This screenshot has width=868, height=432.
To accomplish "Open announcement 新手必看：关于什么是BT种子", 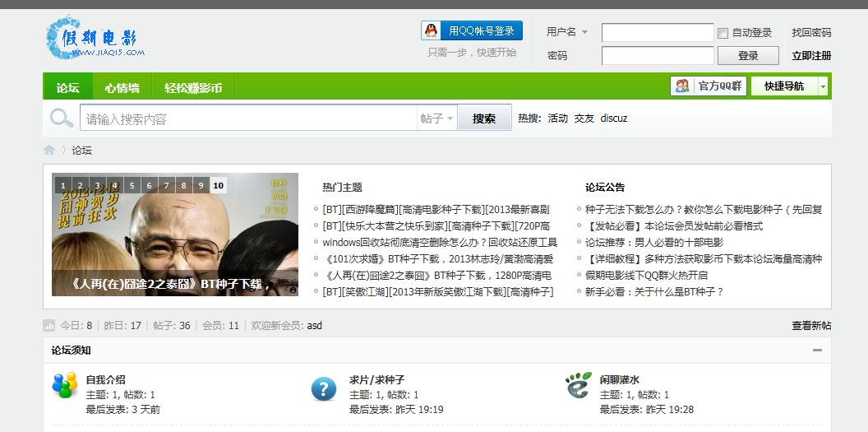I will point(654,292).
